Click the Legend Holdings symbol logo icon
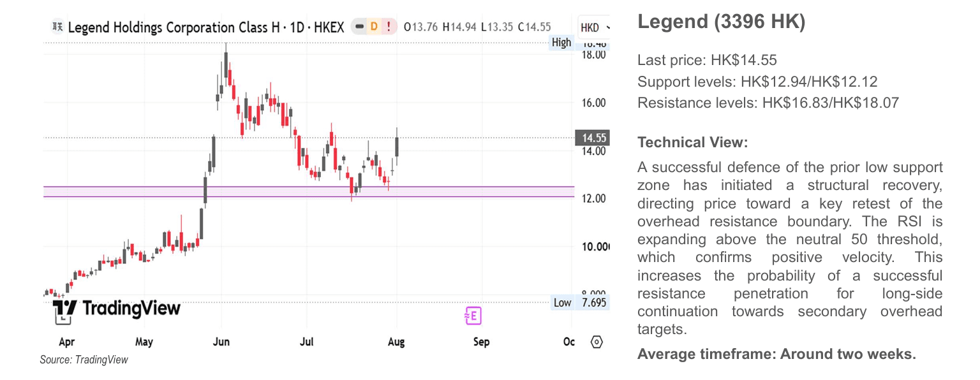The height and width of the screenshot is (380, 980). (x=58, y=27)
